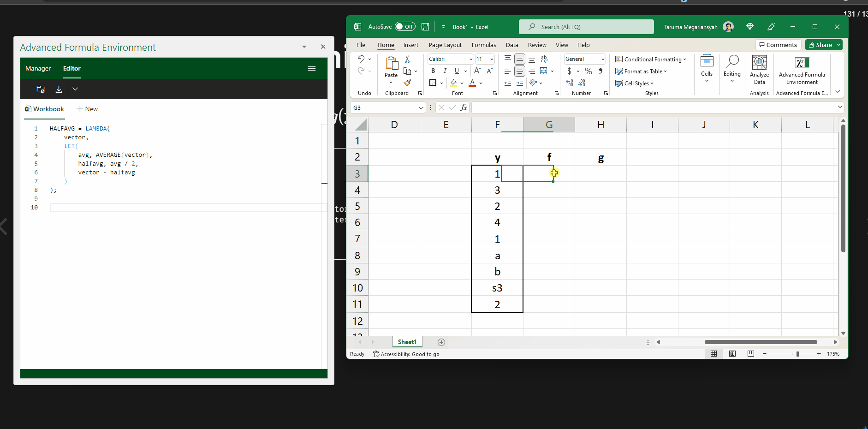This screenshot has height=429, width=868.
Task: Open the hamburger menu in formula environment
Action: pyautogui.click(x=312, y=68)
